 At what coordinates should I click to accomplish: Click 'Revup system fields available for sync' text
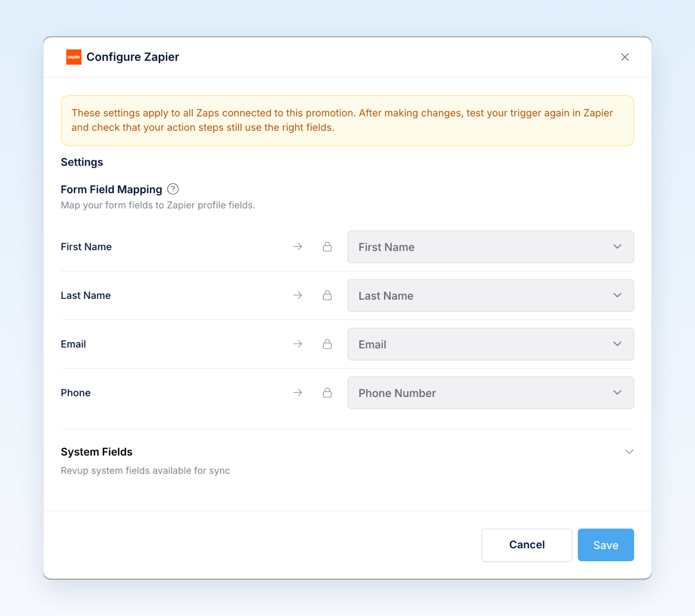[145, 470]
